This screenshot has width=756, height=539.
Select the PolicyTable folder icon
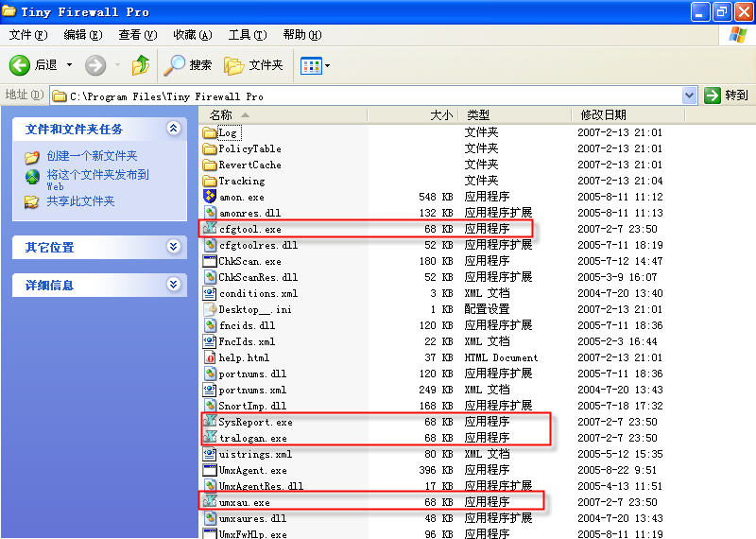pyautogui.click(x=209, y=148)
